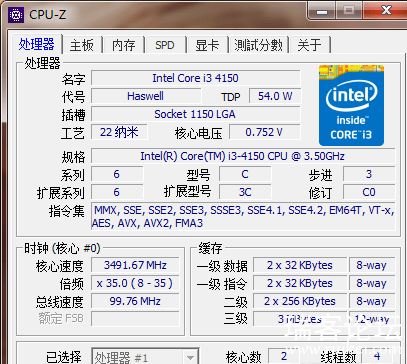Click the CPU-Z application icon in title bar
Viewport: 407px width, 364px height.
pyautogui.click(x=16, y=14)
